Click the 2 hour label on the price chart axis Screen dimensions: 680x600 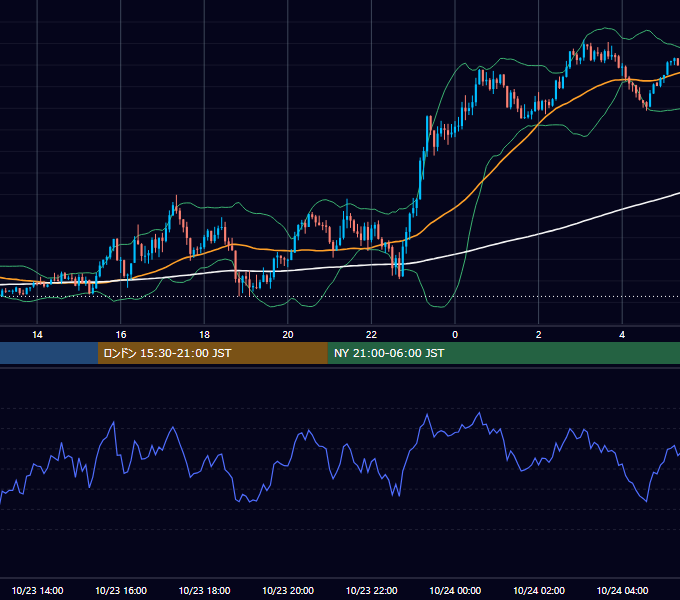pos(539,335)
